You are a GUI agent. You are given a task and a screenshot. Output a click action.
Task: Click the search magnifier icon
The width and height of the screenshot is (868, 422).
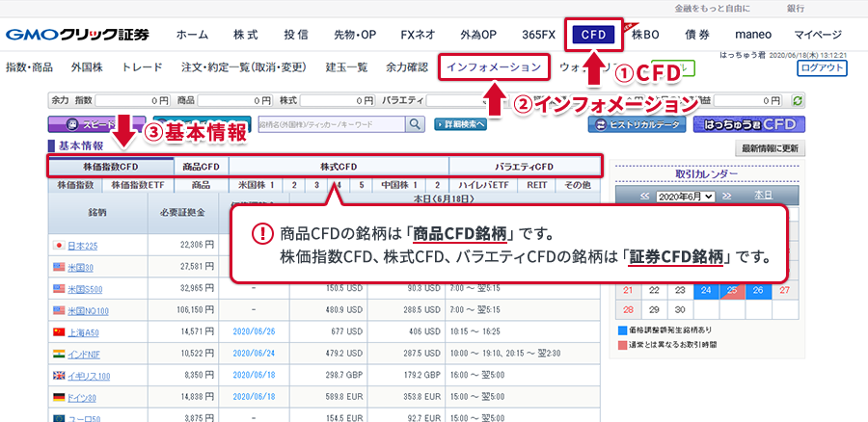(416, 124)
